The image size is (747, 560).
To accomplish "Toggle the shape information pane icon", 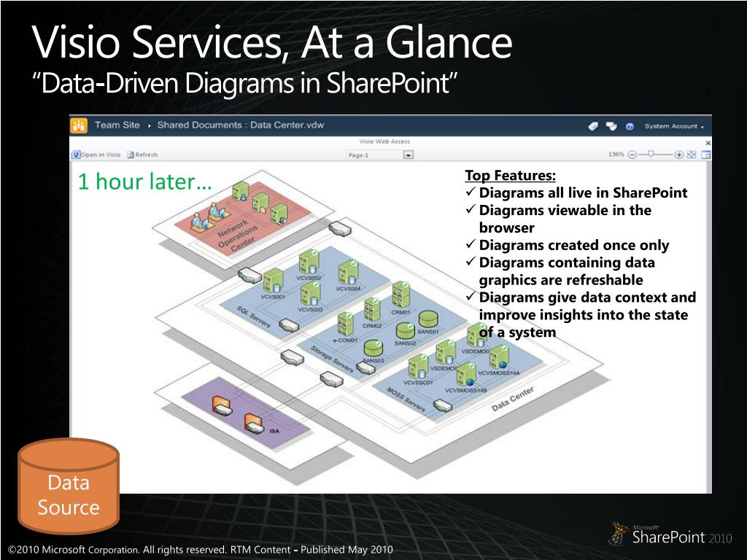I will 706,155.
